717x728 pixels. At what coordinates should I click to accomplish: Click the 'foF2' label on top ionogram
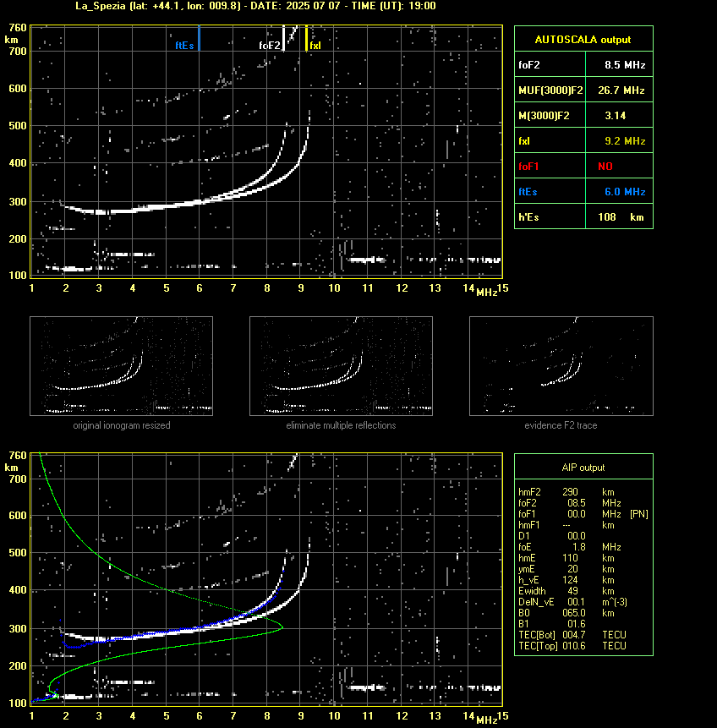(x=270, y=46)
